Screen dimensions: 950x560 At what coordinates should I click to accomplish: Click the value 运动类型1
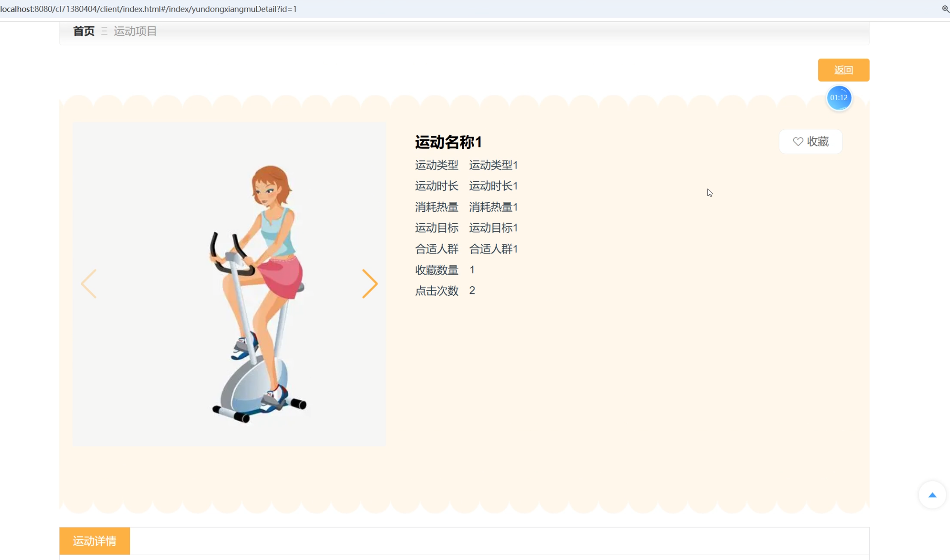point(493,165)
